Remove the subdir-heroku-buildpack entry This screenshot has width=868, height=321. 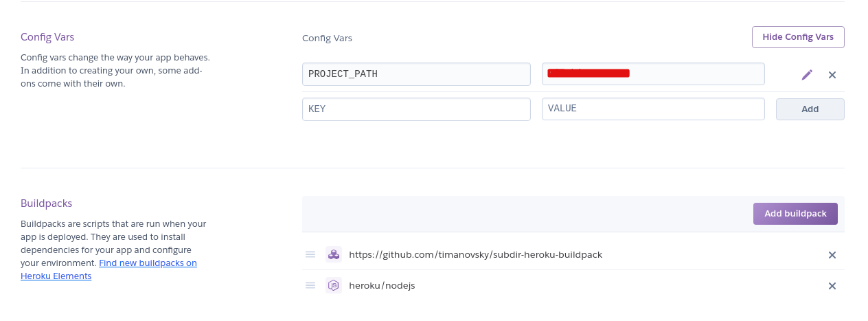coord(832,255)
